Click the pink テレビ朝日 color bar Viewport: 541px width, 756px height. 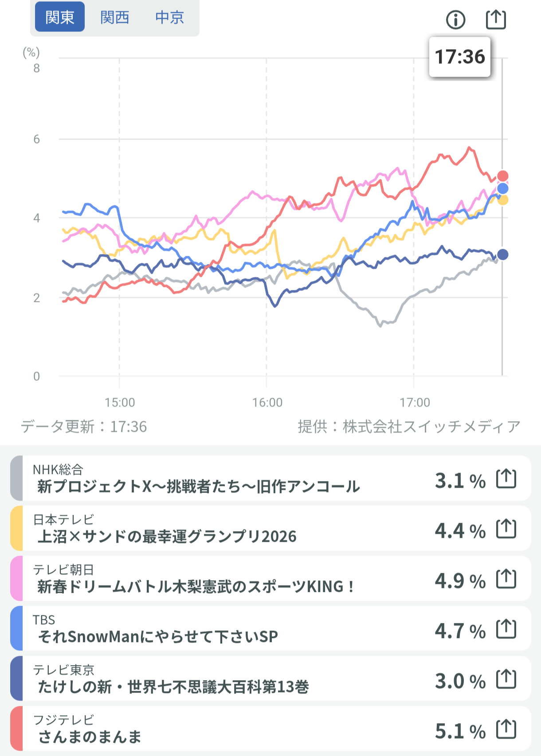(x=16, y=579)
